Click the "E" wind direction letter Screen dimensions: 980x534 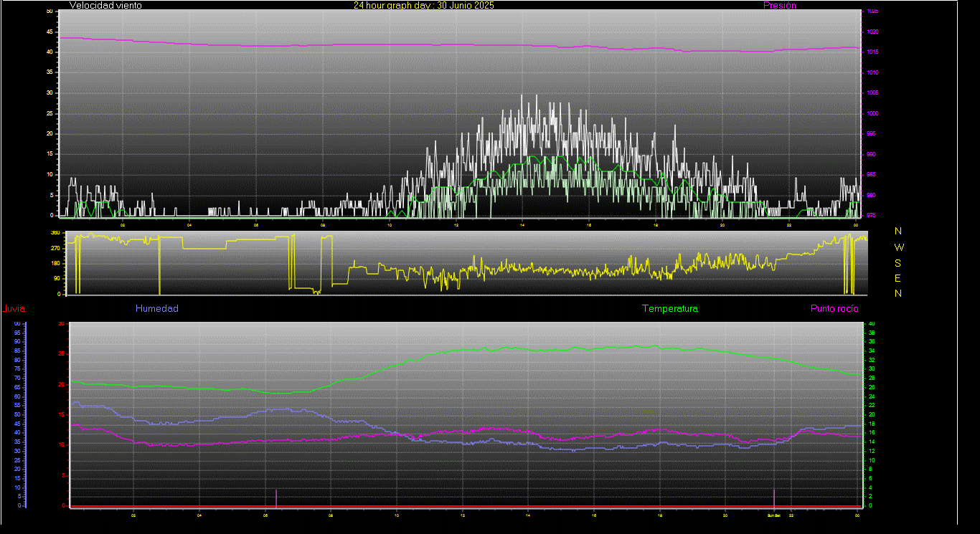pyautogui.click(x=898, y=278)
